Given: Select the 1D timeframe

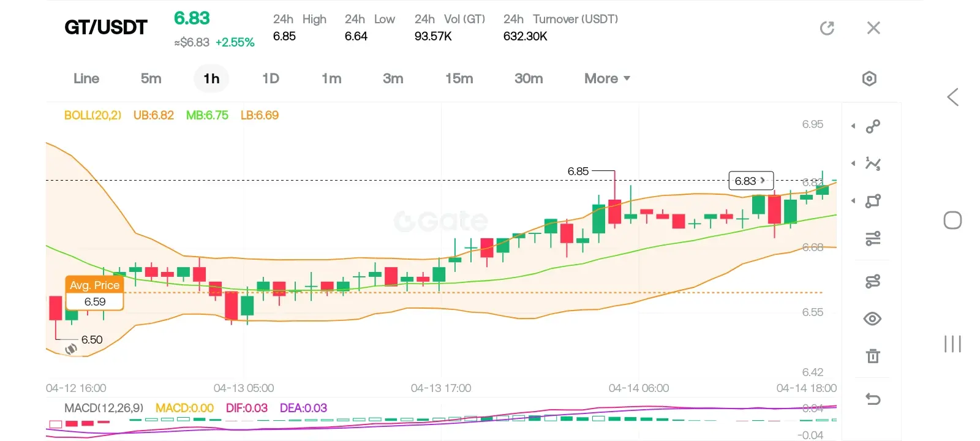Looking at the screenshot, I should point(271,78).
